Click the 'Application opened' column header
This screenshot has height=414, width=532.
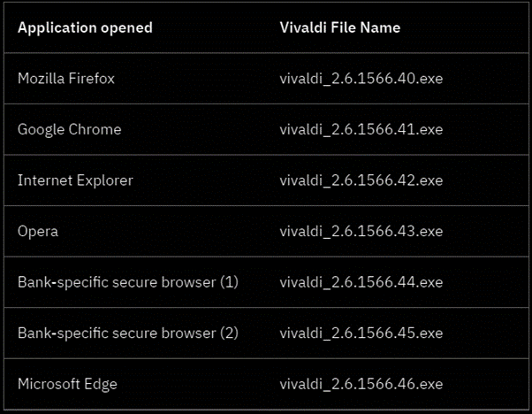click(x=85, y=27)
